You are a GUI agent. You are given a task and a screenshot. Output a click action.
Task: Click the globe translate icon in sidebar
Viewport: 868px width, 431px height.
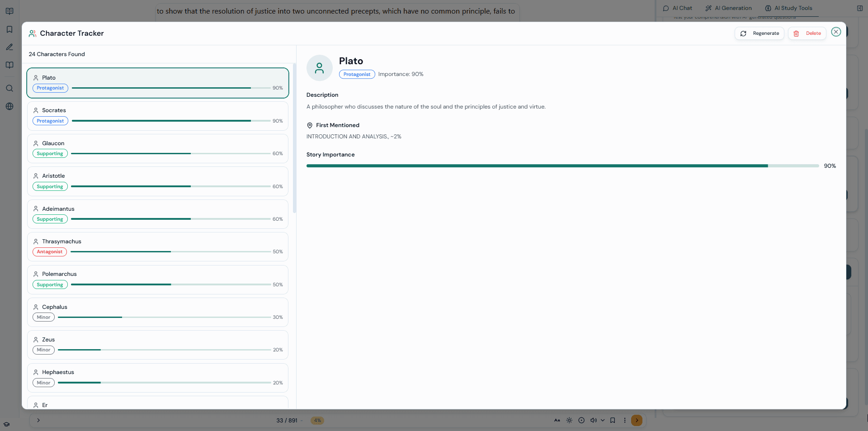(x=9, y=106)
